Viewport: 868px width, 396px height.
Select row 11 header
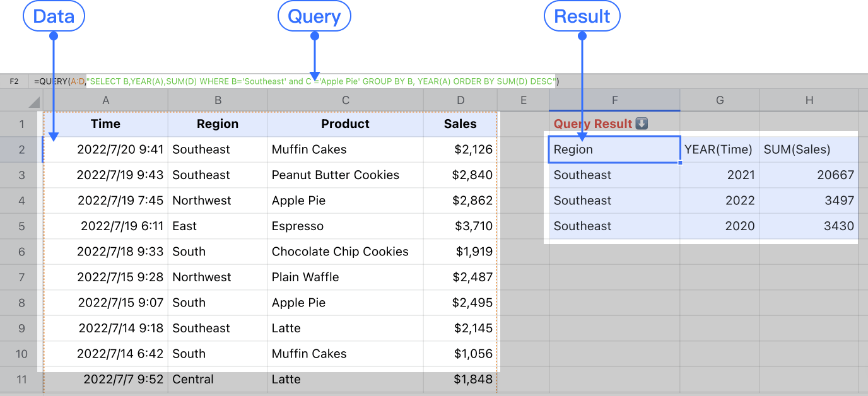click(21, 379)
